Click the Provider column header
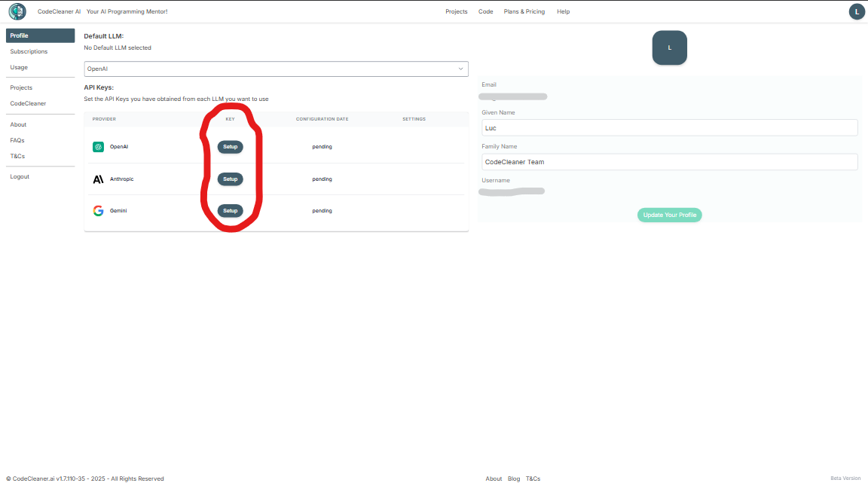Screen dimensions: 868x489 104,119
